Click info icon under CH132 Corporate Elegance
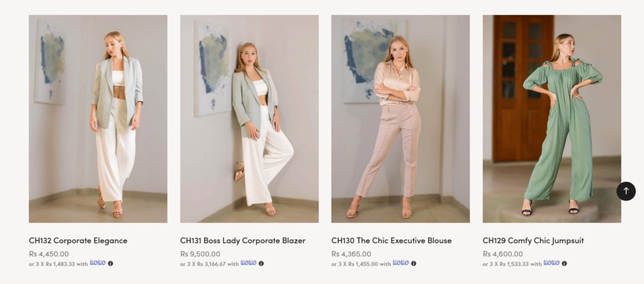This screenshot has width=644, height=284. tap(110, 263)
